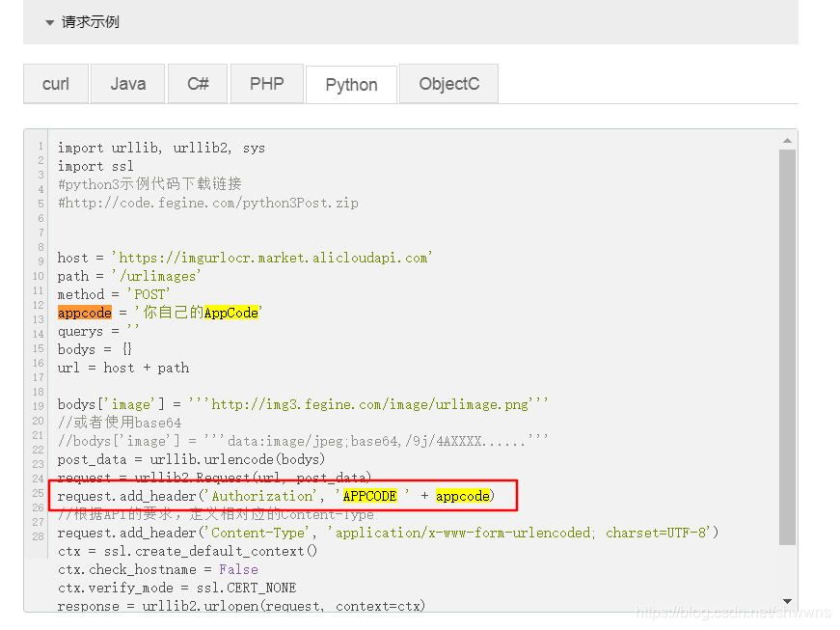Click highlighted appcode in add_header call
840x630 pixels.
(x=462, y=496)
